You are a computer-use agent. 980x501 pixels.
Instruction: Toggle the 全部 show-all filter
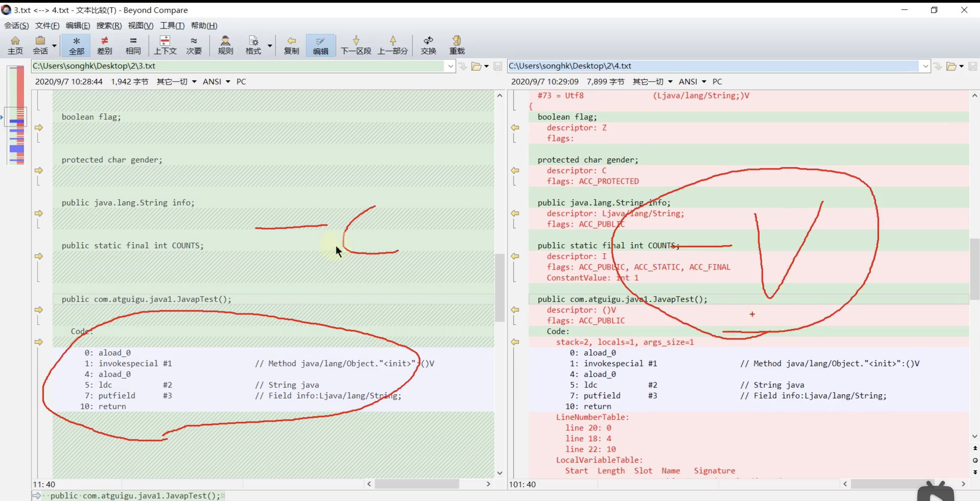(x=77, y=45)
